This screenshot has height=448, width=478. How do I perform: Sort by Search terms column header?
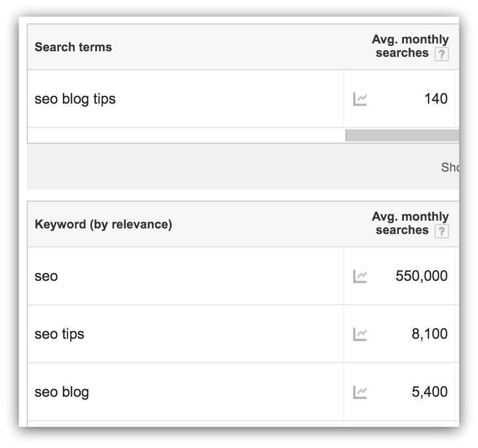73,47
